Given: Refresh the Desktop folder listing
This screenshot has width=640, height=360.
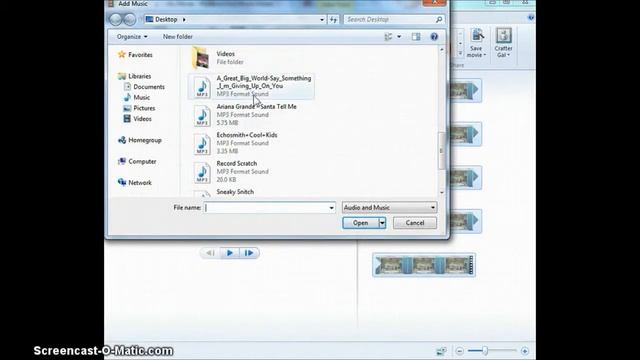Looking at the screenshot, I should point(333,19).
